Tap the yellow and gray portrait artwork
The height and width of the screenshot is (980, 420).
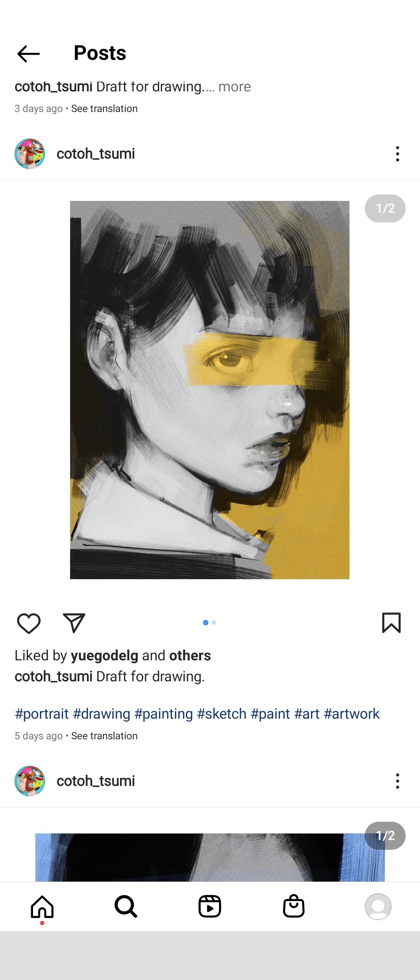[x=210, y=390]
